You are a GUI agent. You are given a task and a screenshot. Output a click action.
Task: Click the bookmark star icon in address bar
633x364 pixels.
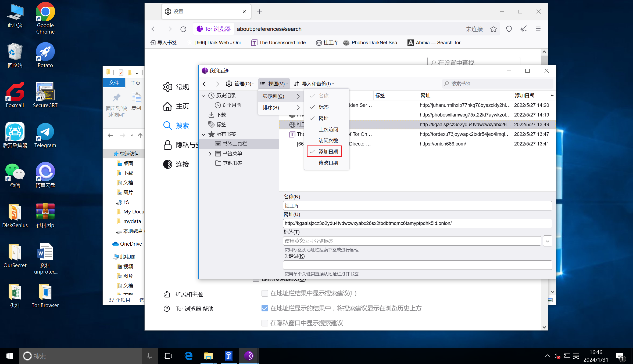click(493, 29)
